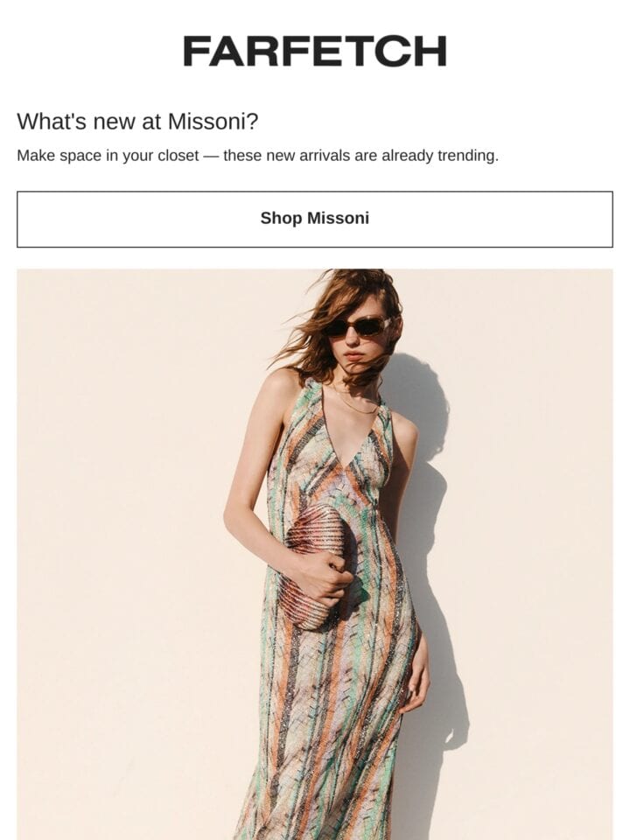The image size is (630, 840).
Task: Click the FARFETCH logo at top
Action: (314, 52)
